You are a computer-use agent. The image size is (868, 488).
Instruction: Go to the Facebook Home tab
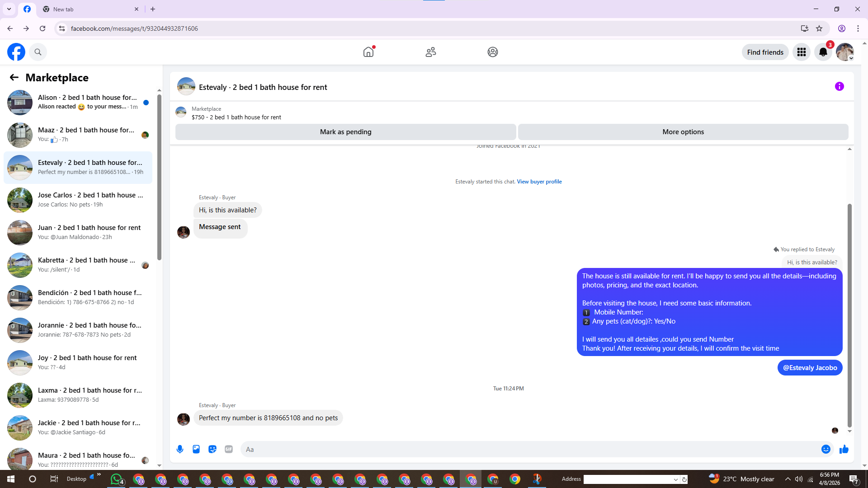pyautogui.click(x=368, y=52)
